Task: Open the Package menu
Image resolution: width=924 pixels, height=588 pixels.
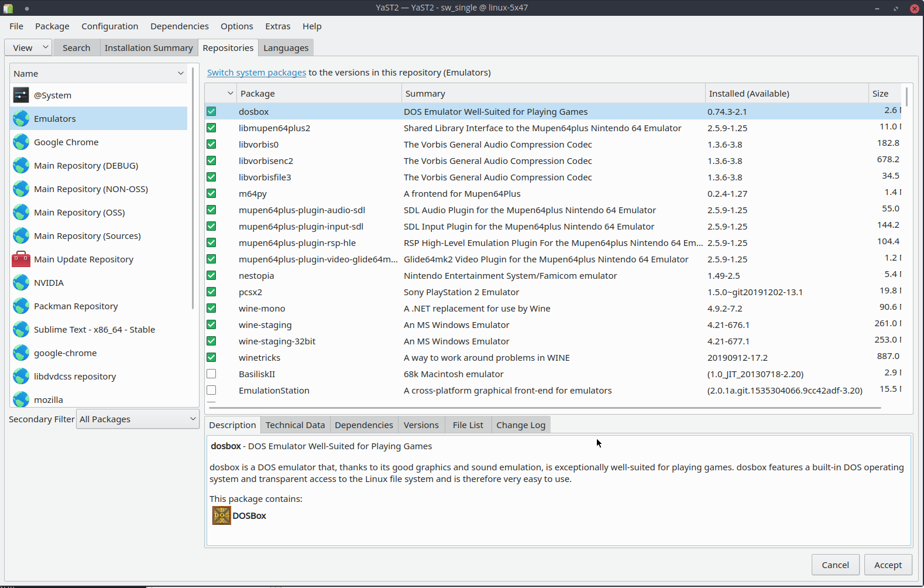Action: tap(52, 26)
